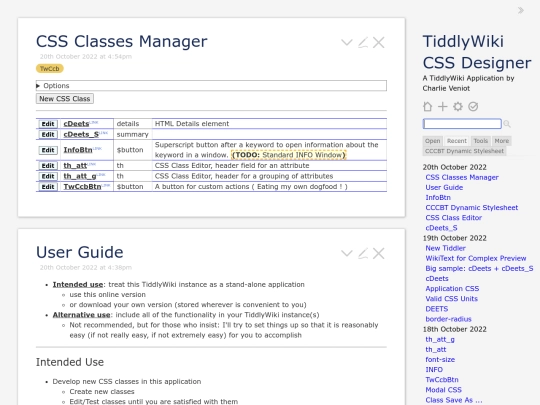Open more actions for User Guide tiddler
540x405 pixels.
tap(346, 253)
